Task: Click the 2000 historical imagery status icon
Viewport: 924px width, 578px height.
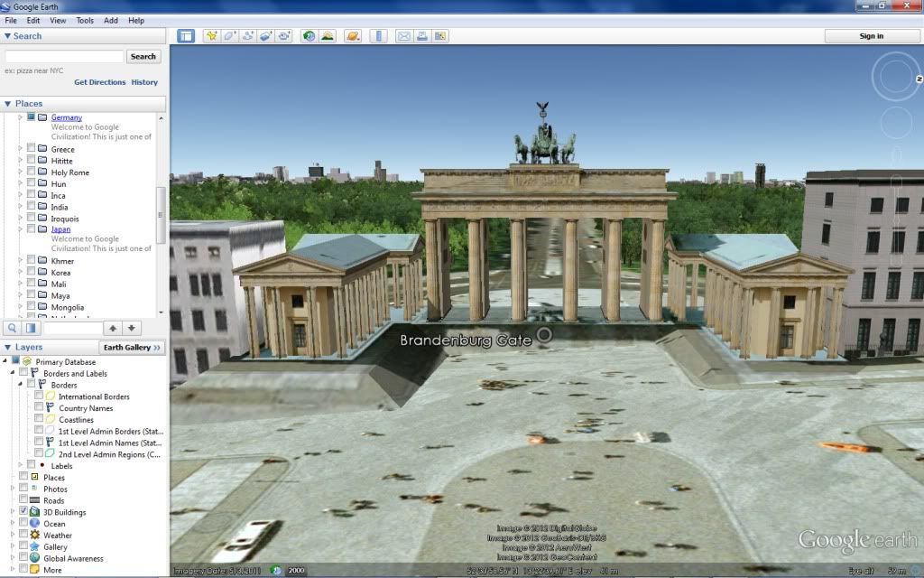Action: [275, 571]
